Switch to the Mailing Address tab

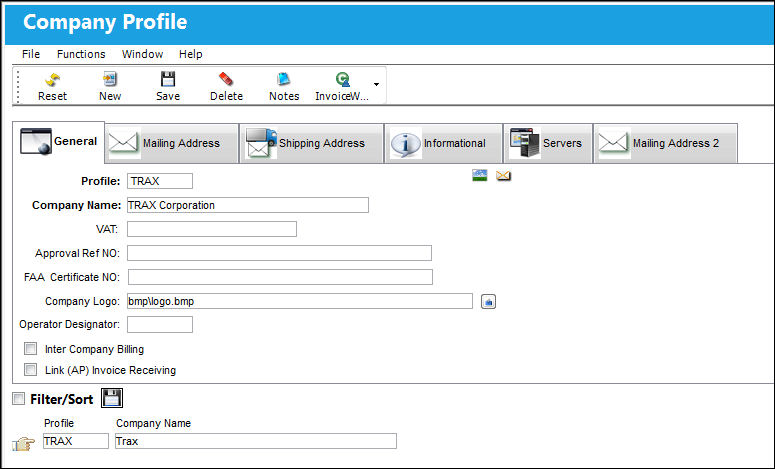pyautogui.click(x=172, y=143)
